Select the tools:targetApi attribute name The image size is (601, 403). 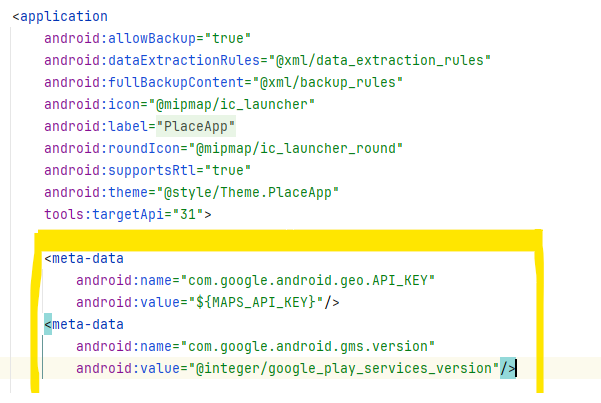click(104, 214)
